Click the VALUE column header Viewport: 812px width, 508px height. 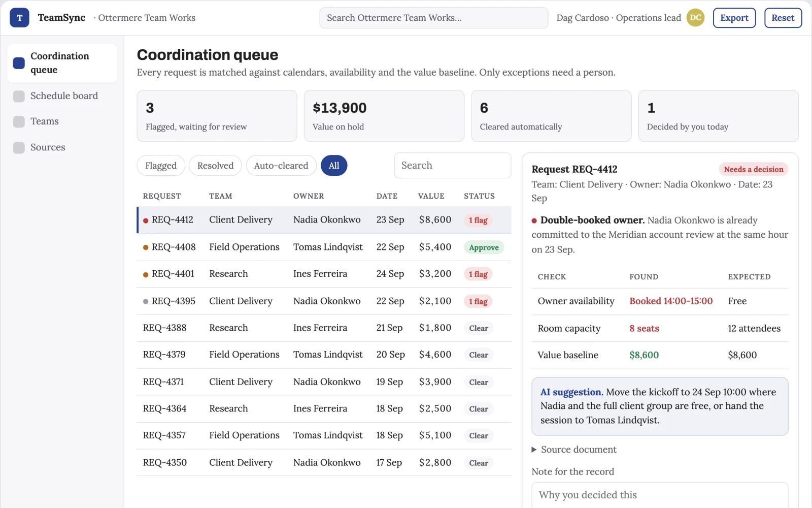tap(431, 196)
